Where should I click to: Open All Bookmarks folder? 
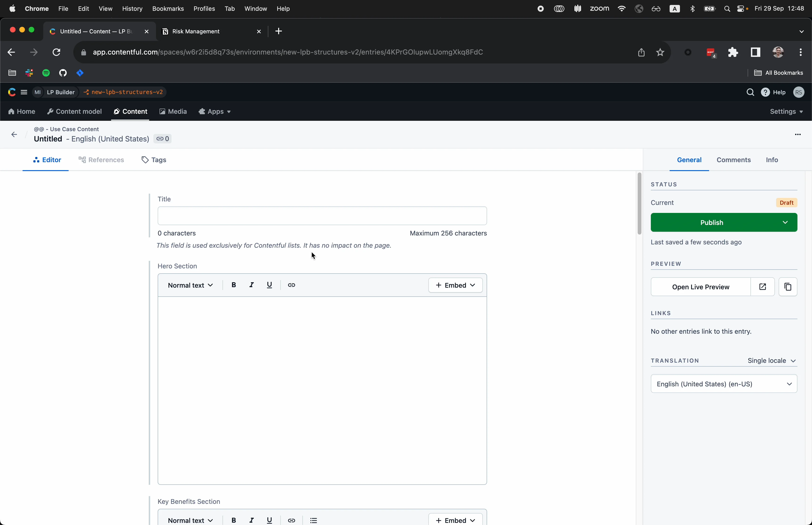[778, 73]
